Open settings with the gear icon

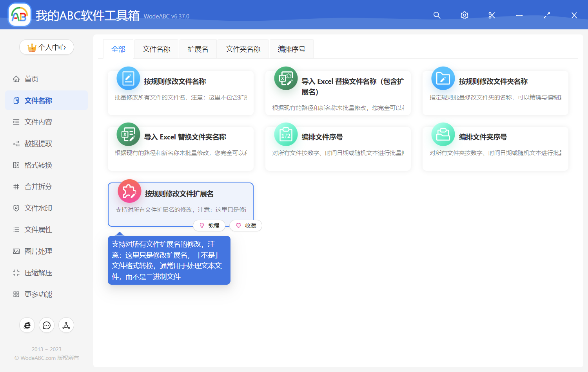[464, 15]
